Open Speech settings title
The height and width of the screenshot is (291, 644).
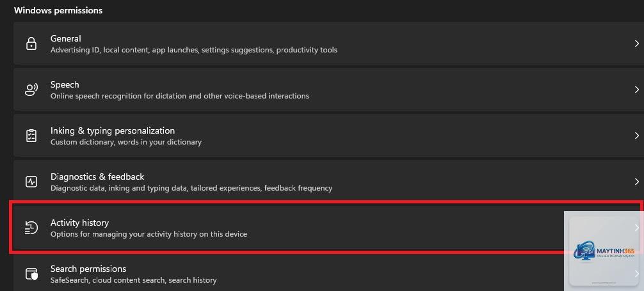[x=65, y=84]
